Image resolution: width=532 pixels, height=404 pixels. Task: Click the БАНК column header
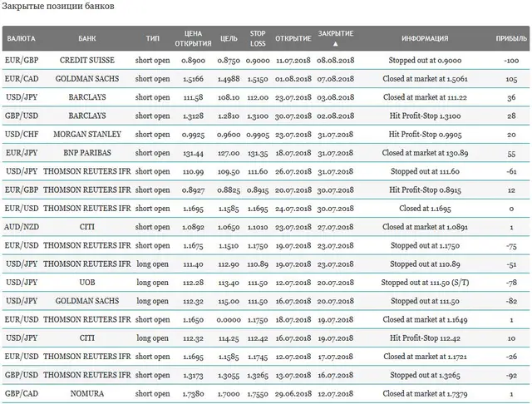(87, 38)
